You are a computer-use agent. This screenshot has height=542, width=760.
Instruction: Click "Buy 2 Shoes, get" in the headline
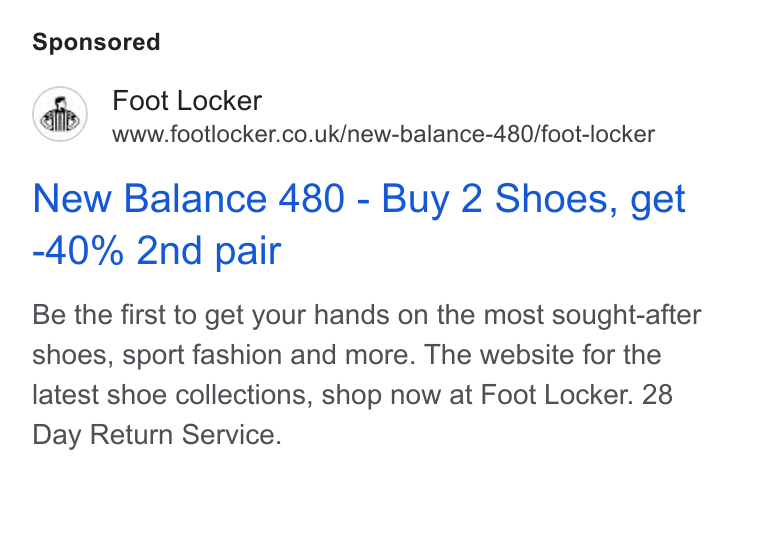(534, 200)
